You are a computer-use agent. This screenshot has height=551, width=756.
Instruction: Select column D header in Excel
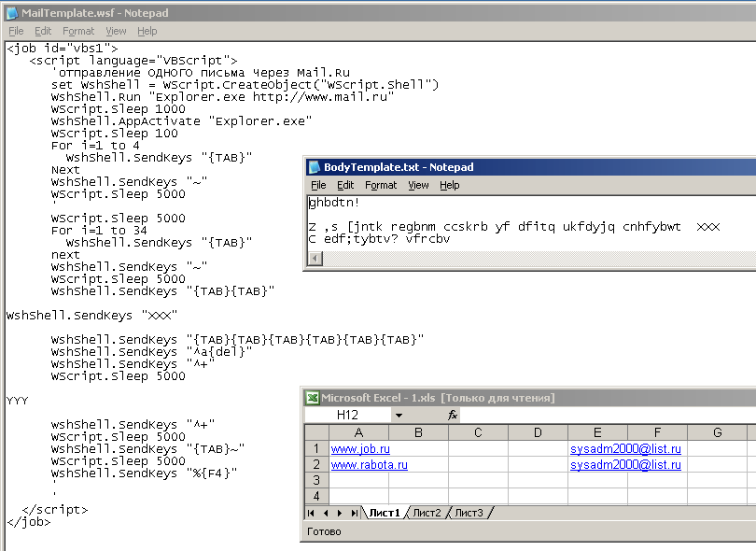click(x=538, y=432)
